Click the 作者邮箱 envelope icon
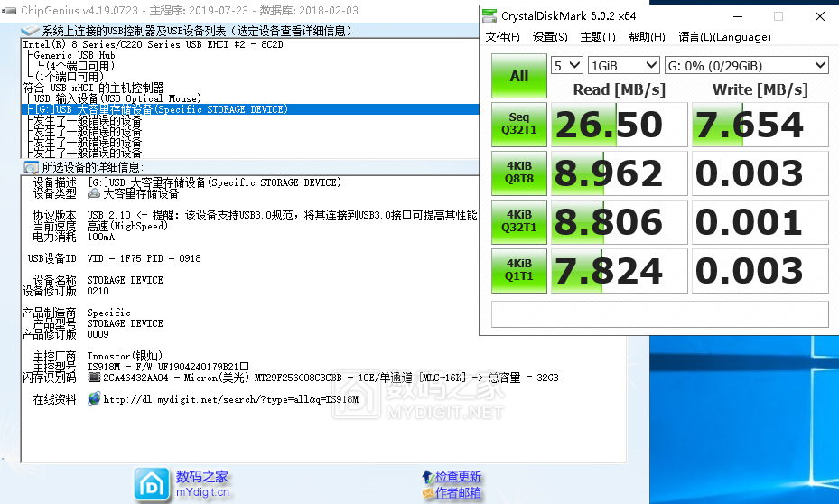This screenshot has height=504, width=839. 427,493
